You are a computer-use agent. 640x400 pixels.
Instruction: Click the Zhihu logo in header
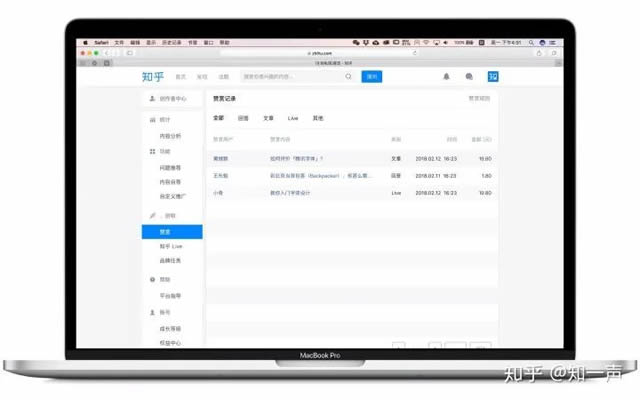click(153, 76)
